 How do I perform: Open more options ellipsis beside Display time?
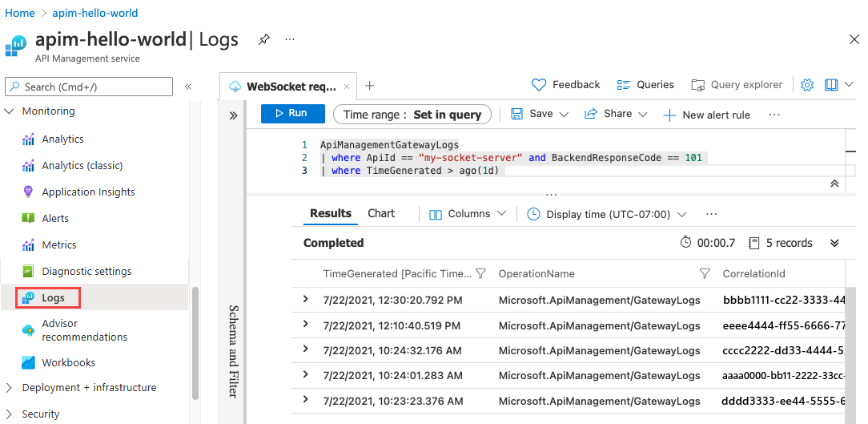[x=712, y=214]
